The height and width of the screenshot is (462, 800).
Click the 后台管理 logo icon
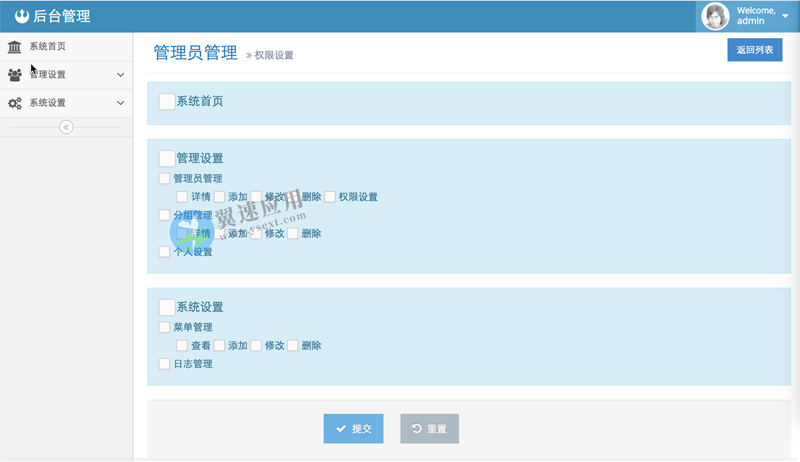pos(21,16)
